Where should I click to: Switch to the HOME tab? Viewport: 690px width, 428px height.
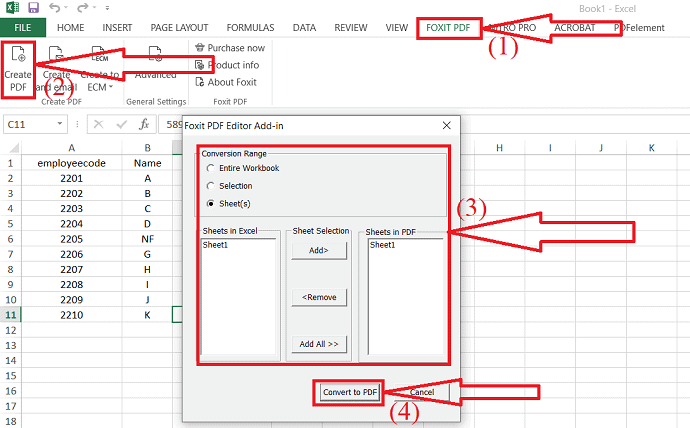(70, 28)
